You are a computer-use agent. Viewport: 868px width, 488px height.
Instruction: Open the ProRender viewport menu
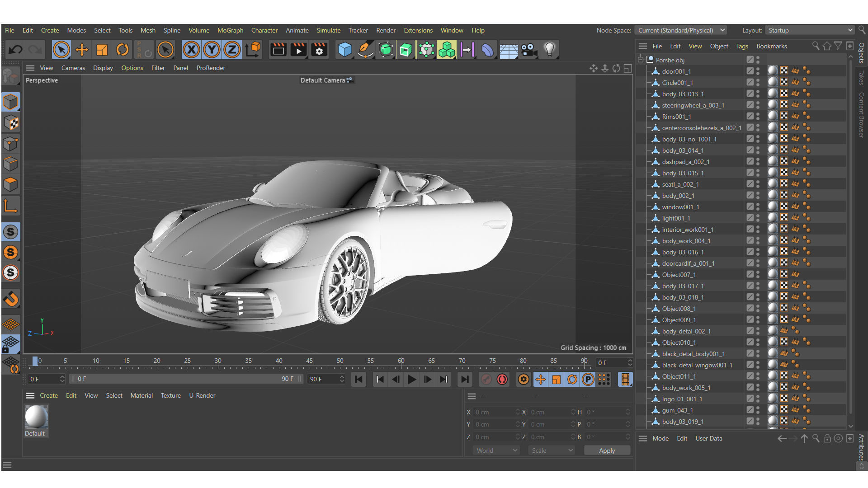click(211, 68)
